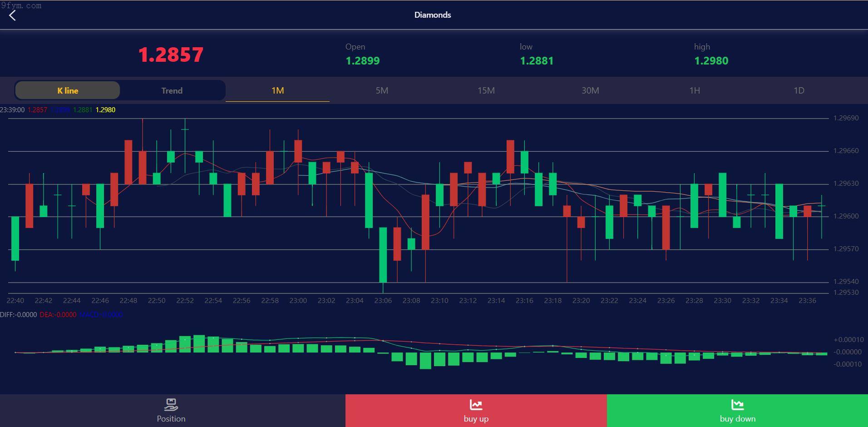868x427 pixels.
Task: Click the Position hand-holding icon
Action: 171,404
